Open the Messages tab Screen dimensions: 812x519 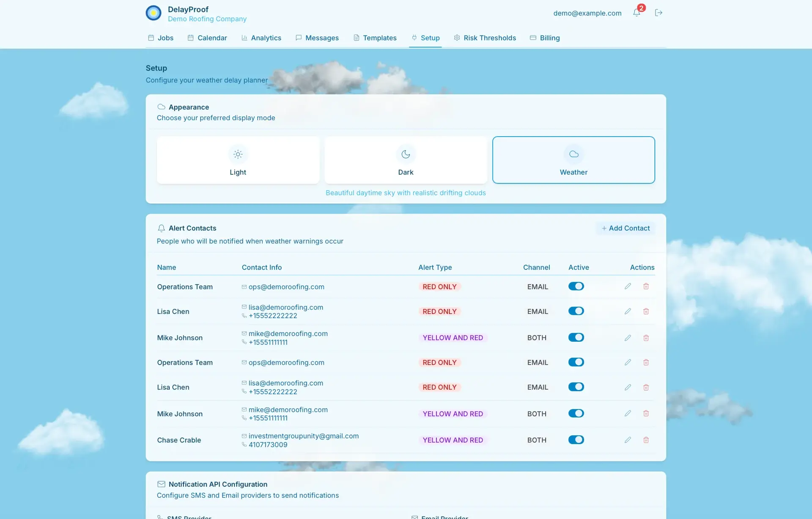tap(317, 38)
